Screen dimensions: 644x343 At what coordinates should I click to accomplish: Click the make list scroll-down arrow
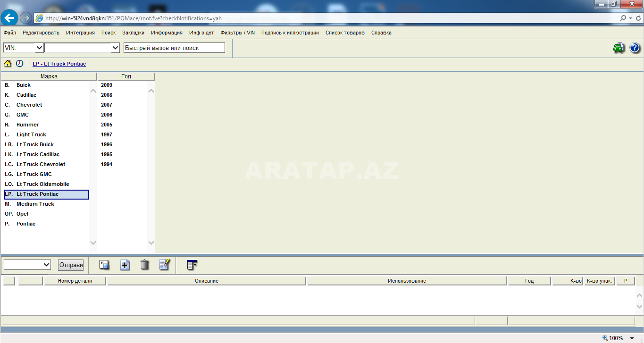93,243
